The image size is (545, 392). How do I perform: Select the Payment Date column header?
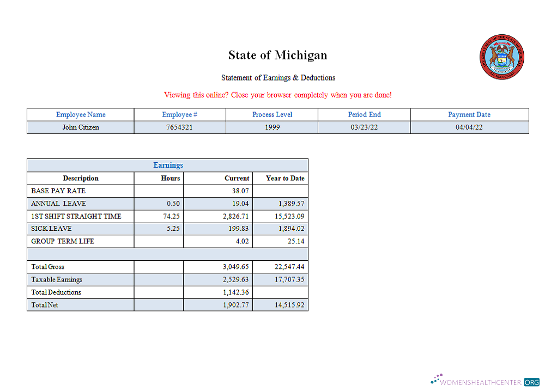pyautogui.click(x=469, y=114)
